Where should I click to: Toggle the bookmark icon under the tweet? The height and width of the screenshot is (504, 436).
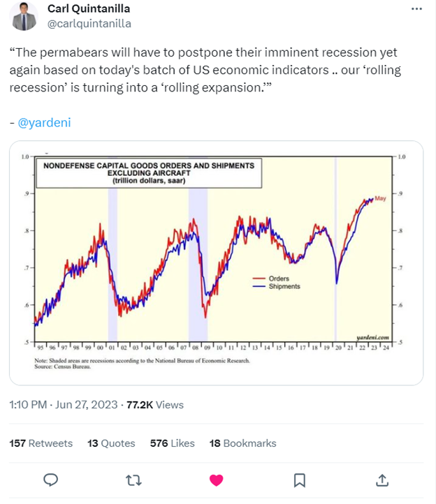pos(299,480)
